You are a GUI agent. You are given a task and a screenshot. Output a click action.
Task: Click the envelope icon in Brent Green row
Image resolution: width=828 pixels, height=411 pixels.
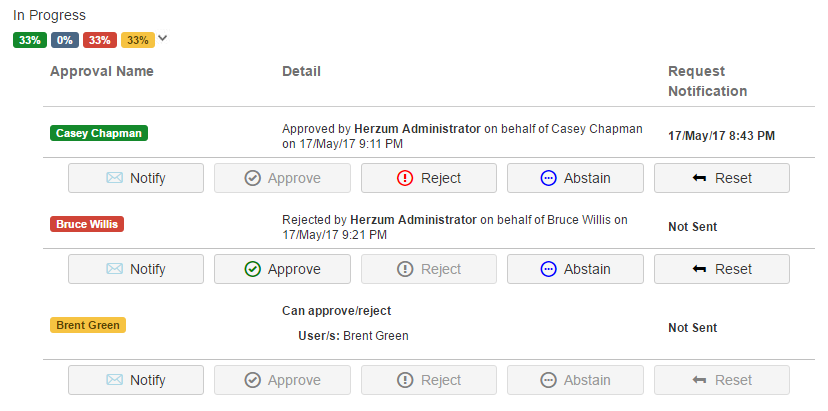pos(115,380)
